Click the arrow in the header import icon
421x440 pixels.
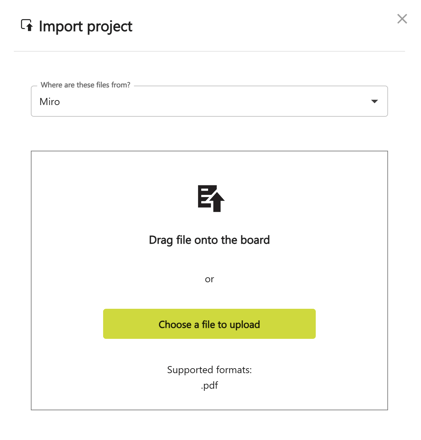coord(29,27)
